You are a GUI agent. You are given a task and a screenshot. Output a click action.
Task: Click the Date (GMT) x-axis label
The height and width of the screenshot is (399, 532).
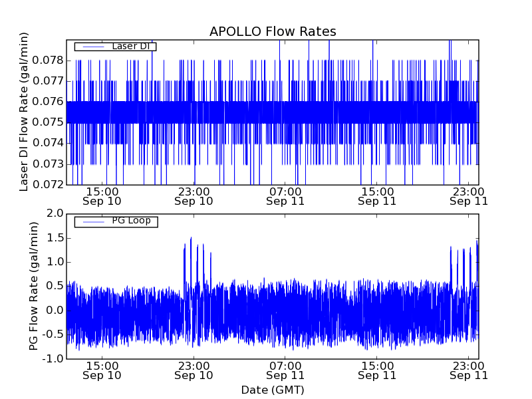coord(273,390)
